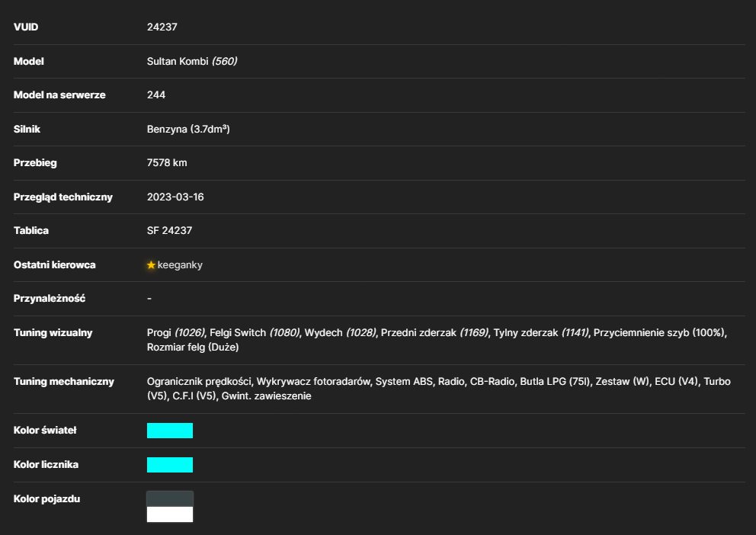Click the model ID (560)

[x=225, y=61]
